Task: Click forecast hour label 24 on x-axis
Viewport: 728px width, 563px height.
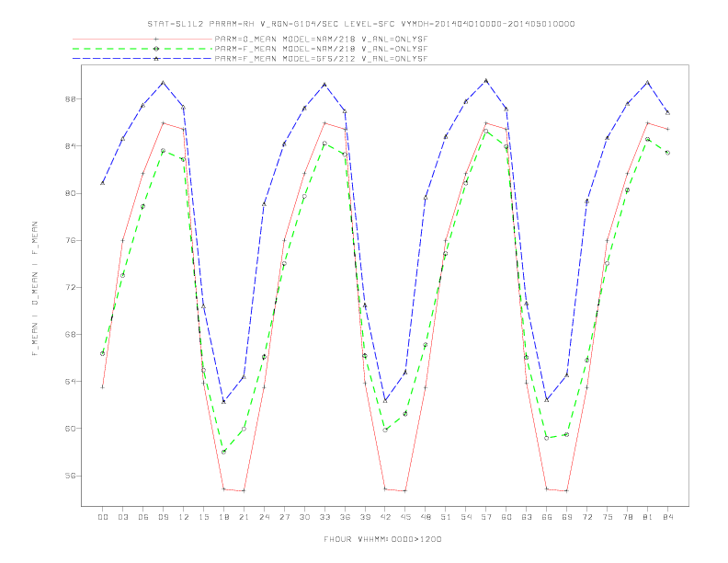Action: pos(264,517)
